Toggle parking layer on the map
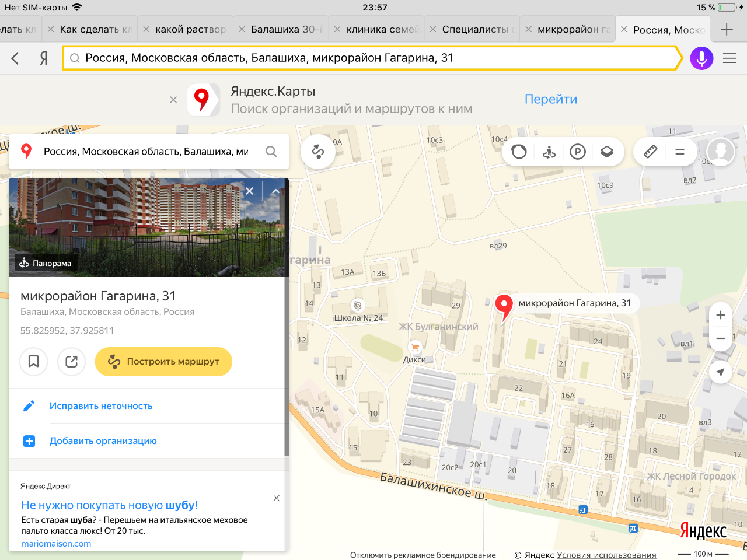 (578, 152)
